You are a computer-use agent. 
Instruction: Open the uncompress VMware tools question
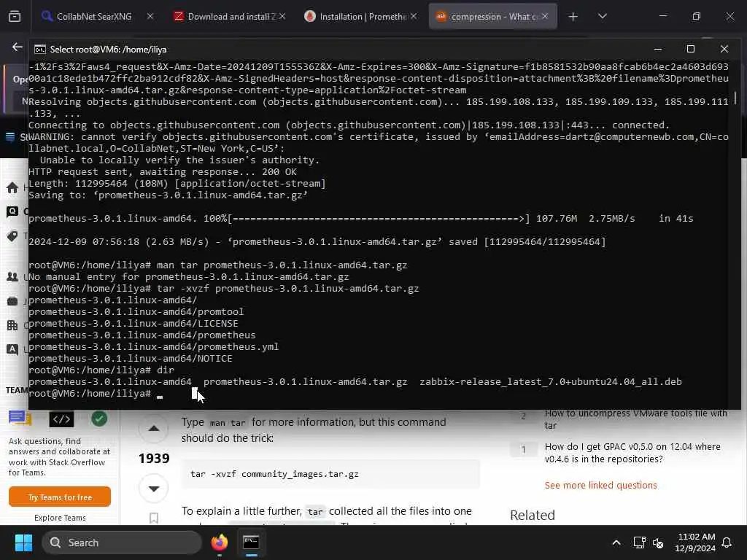coord(635,419)
